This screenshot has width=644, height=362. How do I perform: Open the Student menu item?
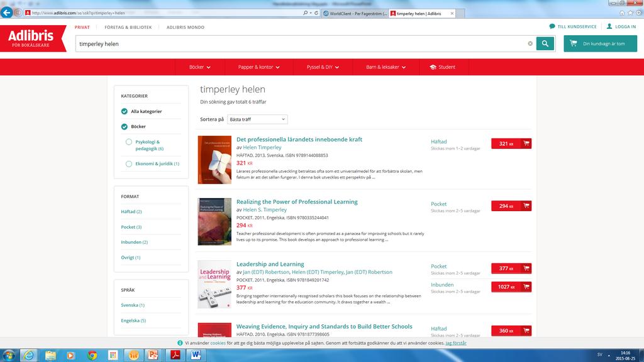pyautogui.click(x=442, y=67)
